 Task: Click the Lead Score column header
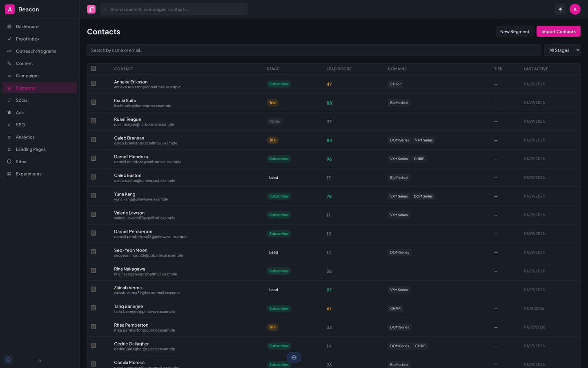(x=339, y=69)
